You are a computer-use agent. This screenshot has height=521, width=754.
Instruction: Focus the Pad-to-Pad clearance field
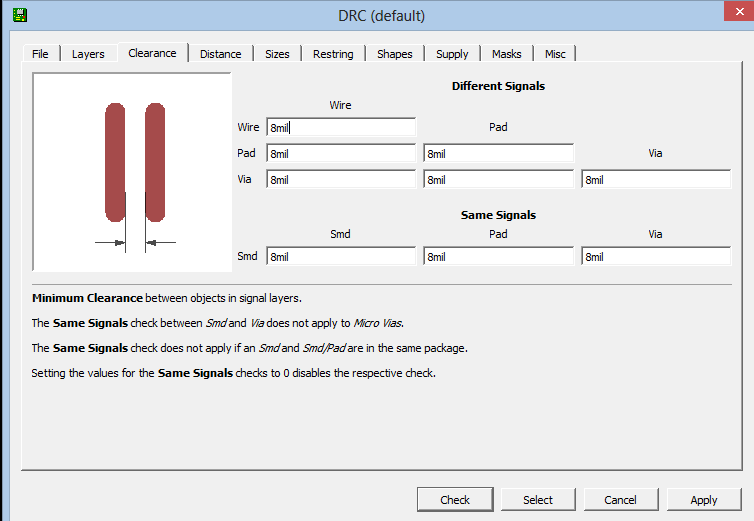click(x=498, y=154)
